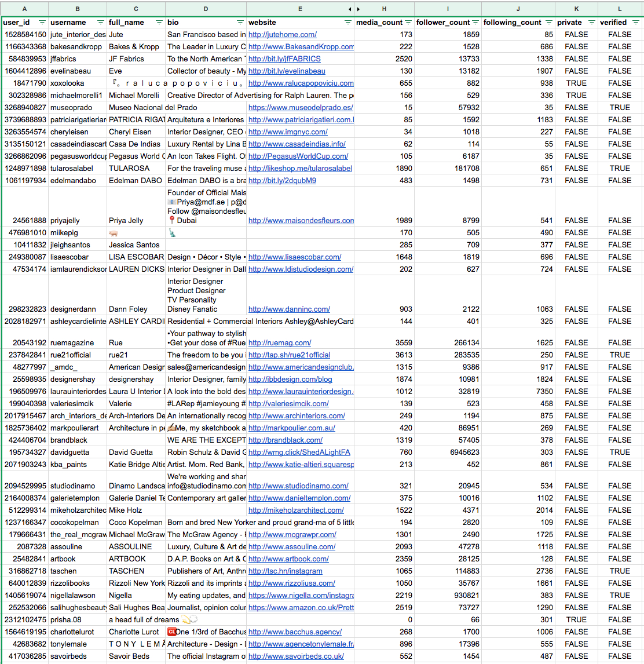
Task: Expand hidden columns using left arrow after column E
Action: click(350, 9)
